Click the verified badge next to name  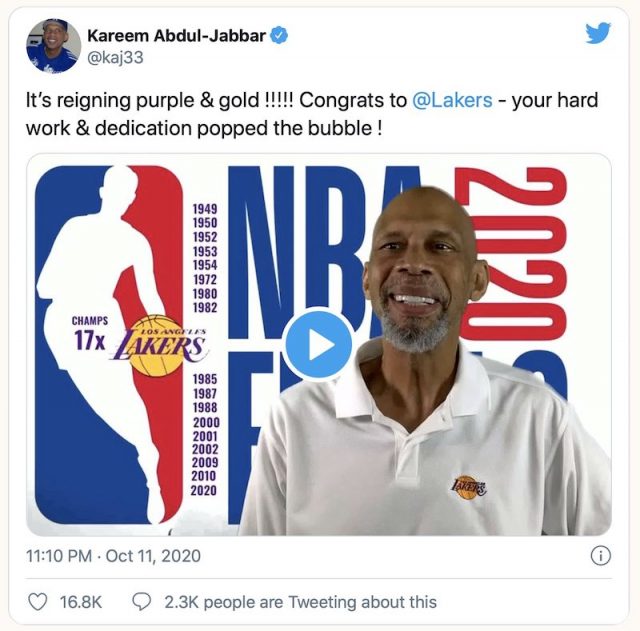pos(279,36)
